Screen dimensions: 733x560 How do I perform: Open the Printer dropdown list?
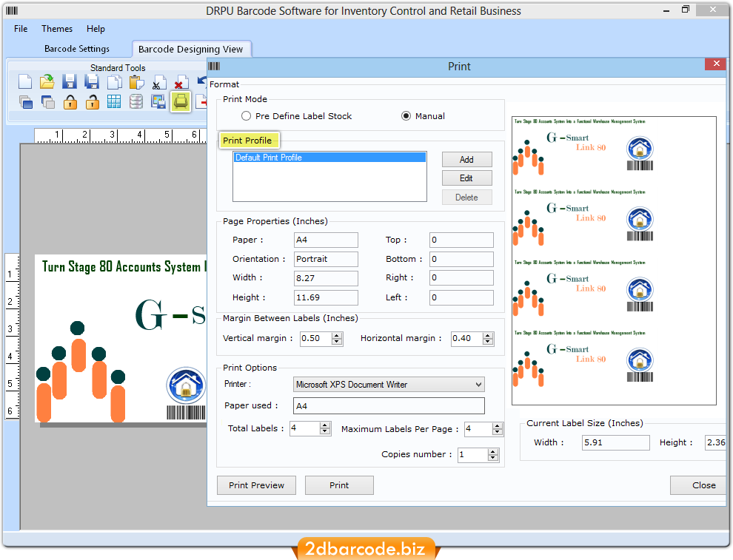tap(478, 385)
